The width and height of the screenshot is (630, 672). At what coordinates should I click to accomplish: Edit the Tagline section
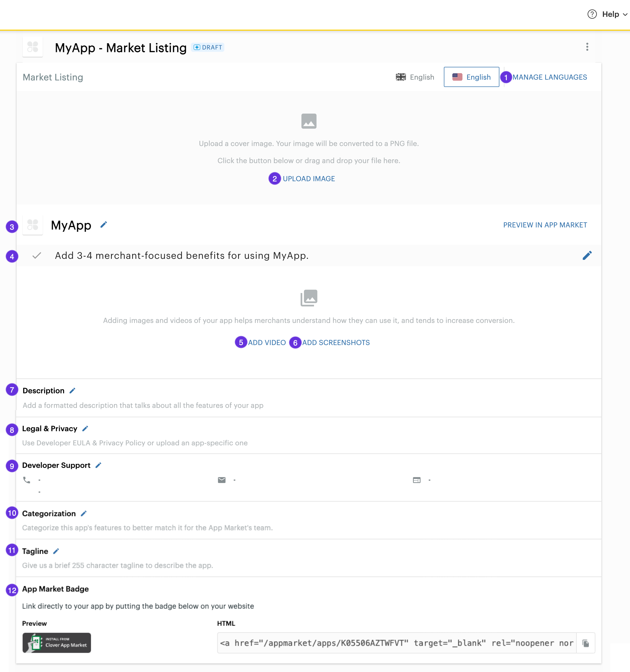pos(56,551)
